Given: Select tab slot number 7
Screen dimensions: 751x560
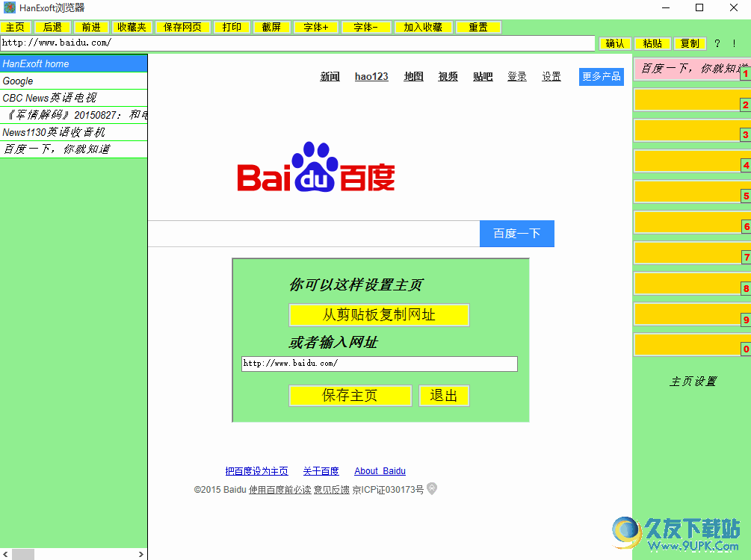Looking at the screenshot, I should [692, 253].
